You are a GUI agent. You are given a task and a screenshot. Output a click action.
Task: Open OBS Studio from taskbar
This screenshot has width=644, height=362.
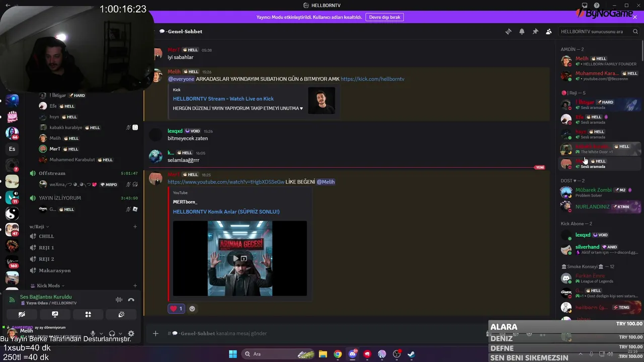[x=397, y=354]
